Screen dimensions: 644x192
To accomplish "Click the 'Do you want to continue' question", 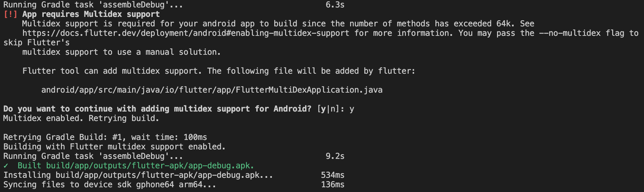I will click(x=157, y=109).
